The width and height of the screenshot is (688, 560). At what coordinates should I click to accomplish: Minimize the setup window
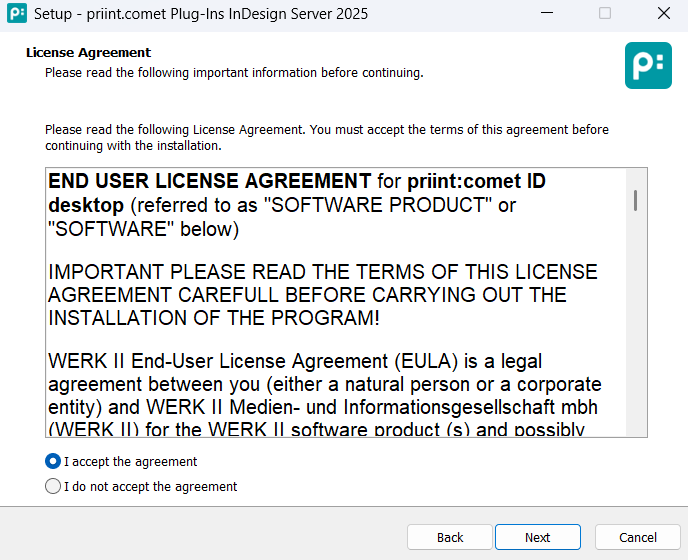(547, 13)
